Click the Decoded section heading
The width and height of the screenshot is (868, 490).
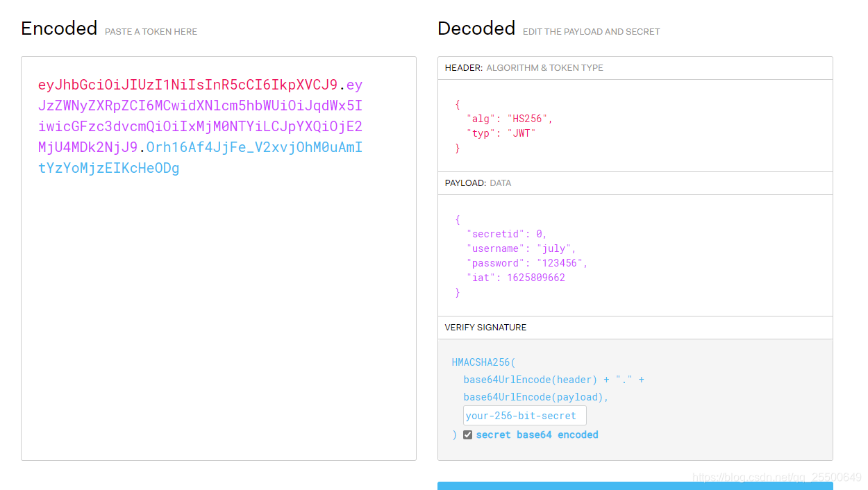point(476,28)
